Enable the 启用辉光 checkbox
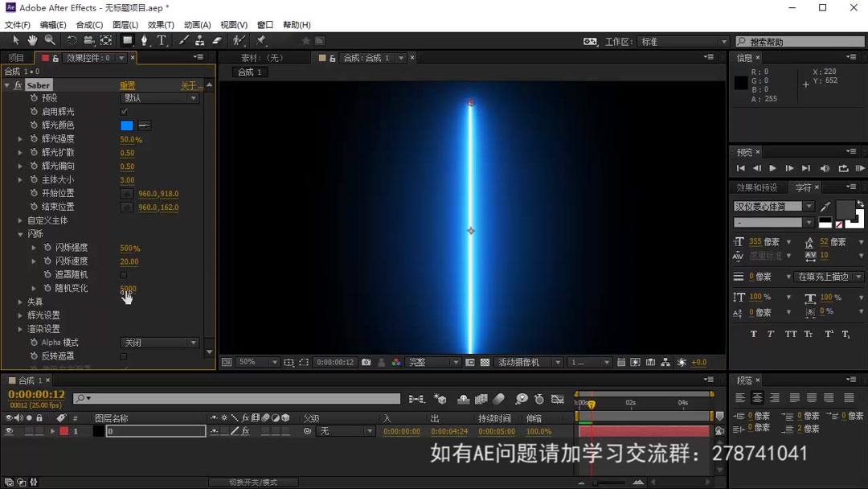The width and height of the screenshot is (868, 489). pyautogui.click(x=125, y=111)
